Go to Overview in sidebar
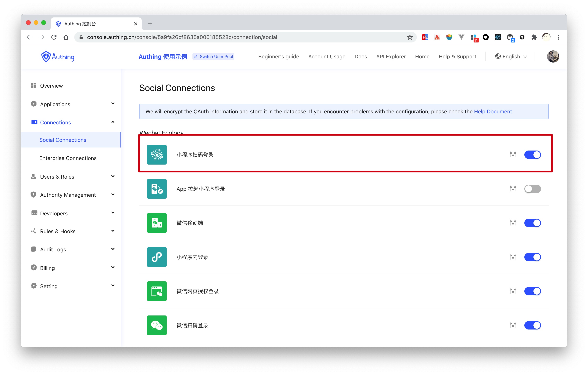The width and height of the screenshot is (588, 375). [x=51, y=86]
